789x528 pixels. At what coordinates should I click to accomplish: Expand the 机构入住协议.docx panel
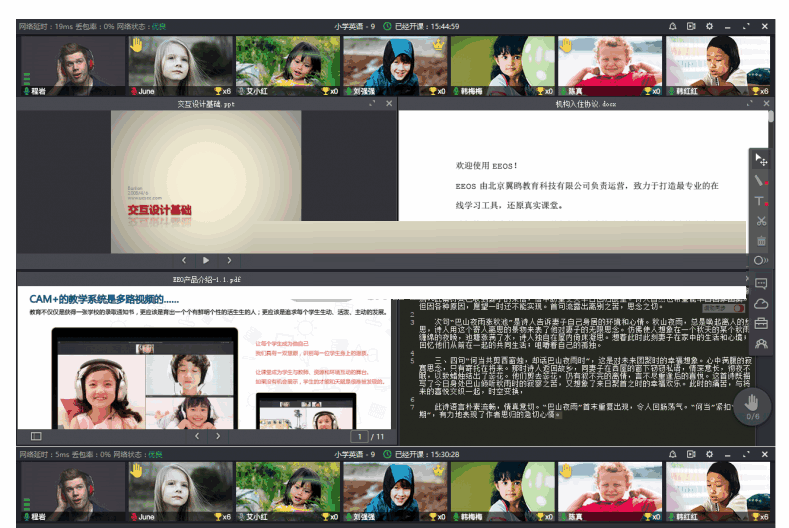[747, 103]
